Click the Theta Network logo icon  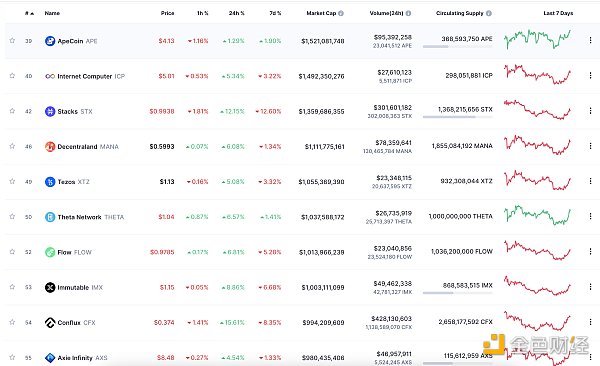(50, 217)
